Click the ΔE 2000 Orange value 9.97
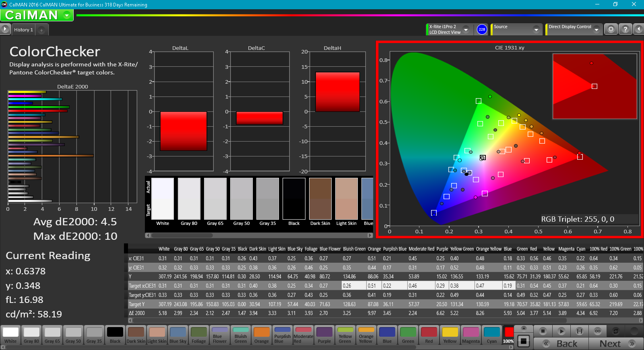The width and height of the screenshot is (644, 350). tap(372, 313)
